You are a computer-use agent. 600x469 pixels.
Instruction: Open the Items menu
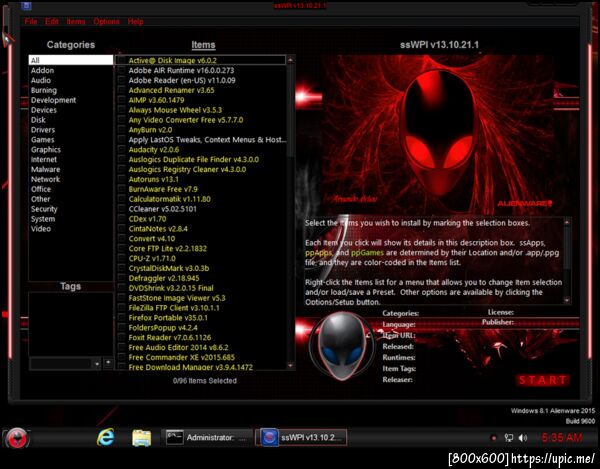click(x=76, y=21)
